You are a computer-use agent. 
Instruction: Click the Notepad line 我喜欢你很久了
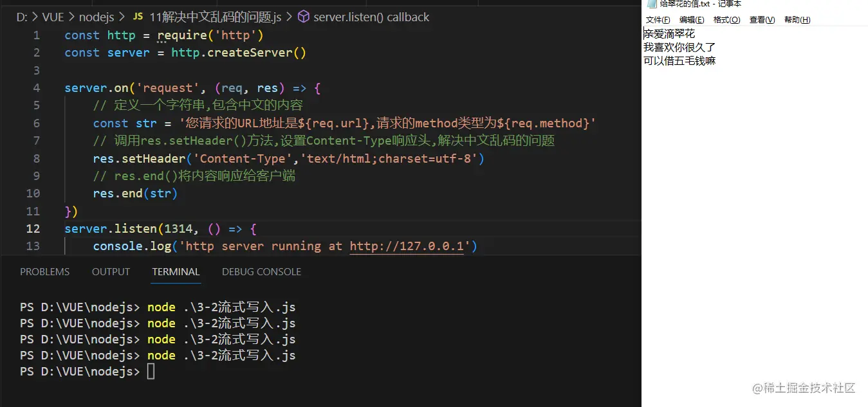[679, 48]
